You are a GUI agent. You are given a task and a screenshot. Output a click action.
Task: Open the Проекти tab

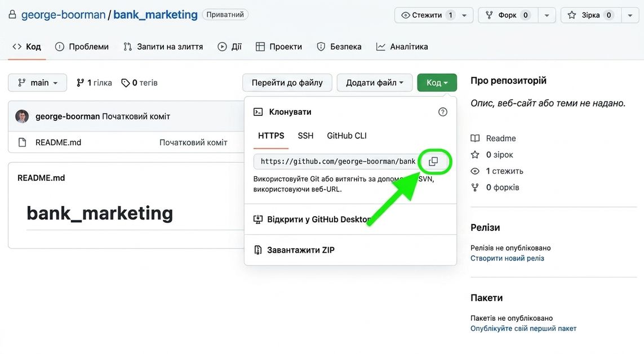coord(279,47)
